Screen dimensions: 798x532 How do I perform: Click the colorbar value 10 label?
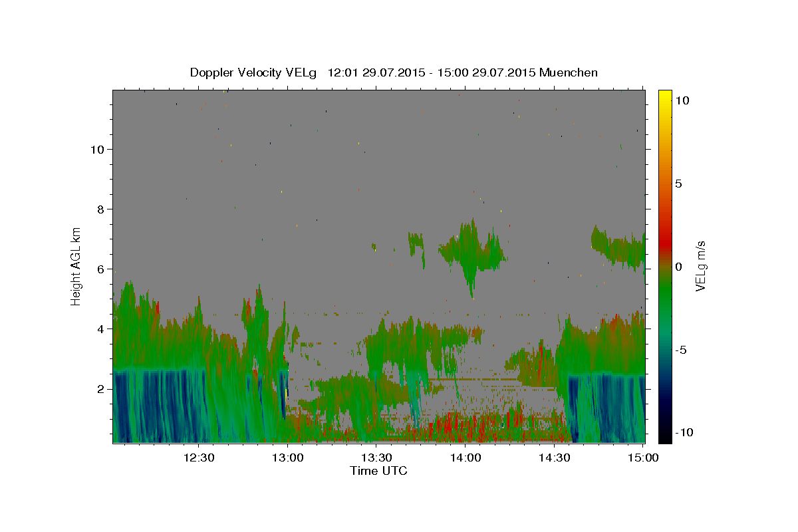[x=682, y=100]
